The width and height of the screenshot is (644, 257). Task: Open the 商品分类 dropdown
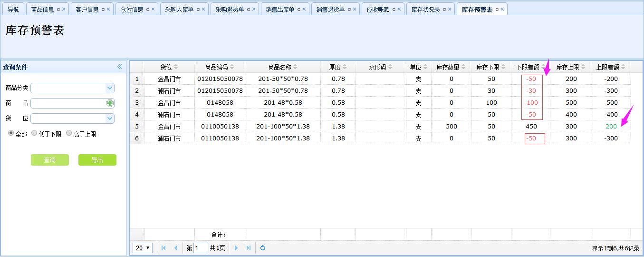pyautogui.click(x=110, y=88)
